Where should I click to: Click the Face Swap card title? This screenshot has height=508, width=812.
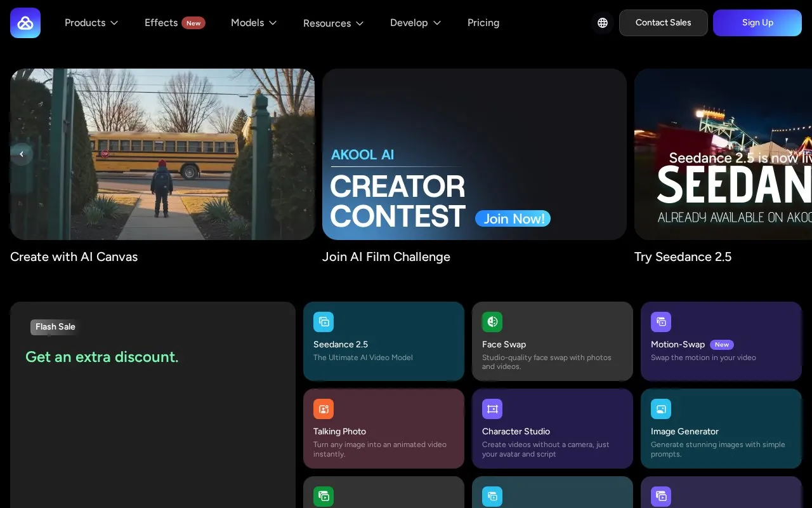click(504, 344)
